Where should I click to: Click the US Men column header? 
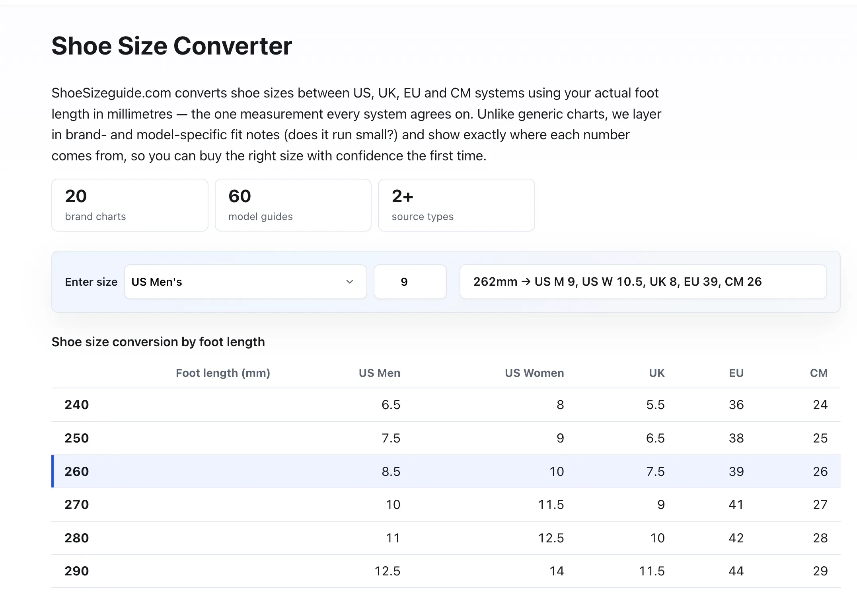pos(380,373)
